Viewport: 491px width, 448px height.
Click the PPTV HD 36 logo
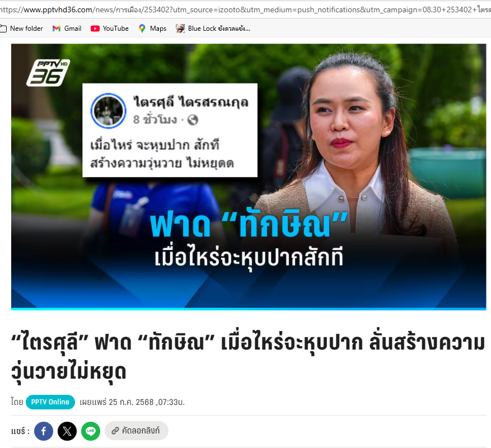(48, 73)
